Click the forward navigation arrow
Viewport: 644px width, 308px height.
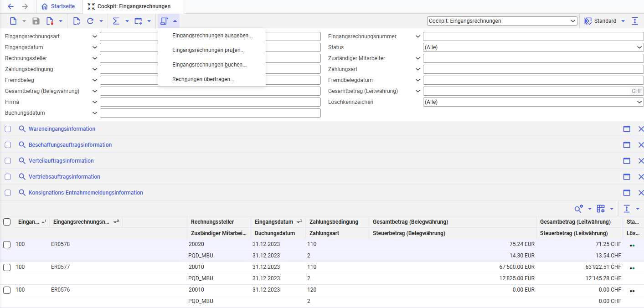click(x=25, y=6)
